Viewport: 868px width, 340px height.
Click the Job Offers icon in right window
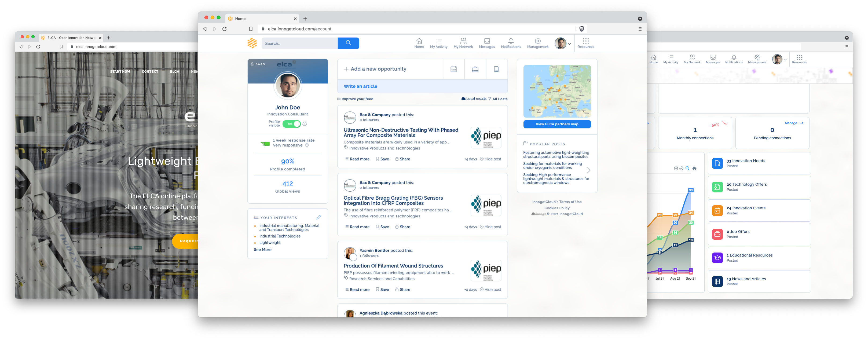[717, 234]
